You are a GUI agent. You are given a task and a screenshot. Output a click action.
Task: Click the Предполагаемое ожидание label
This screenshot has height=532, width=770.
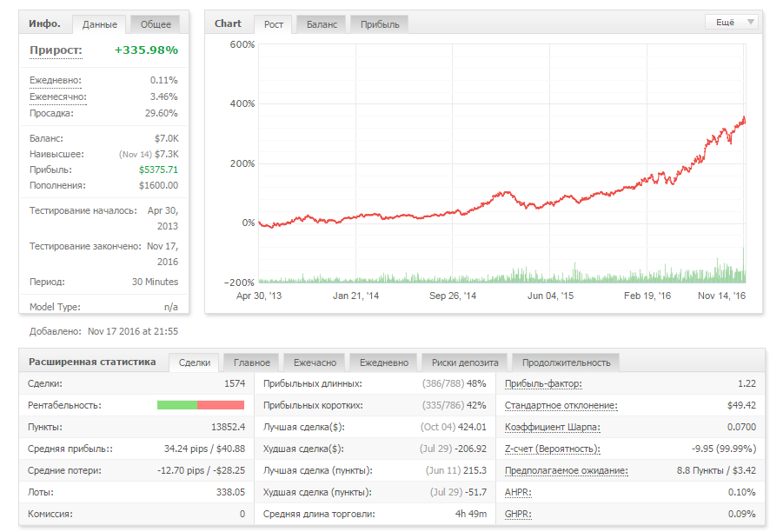[567, 470]
